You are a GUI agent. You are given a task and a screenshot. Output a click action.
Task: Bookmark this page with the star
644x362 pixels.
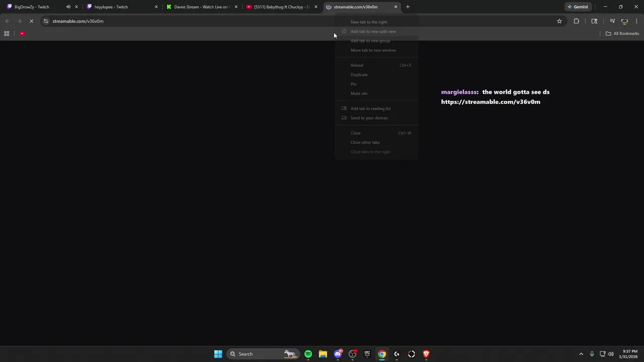[x=559, y=21]
